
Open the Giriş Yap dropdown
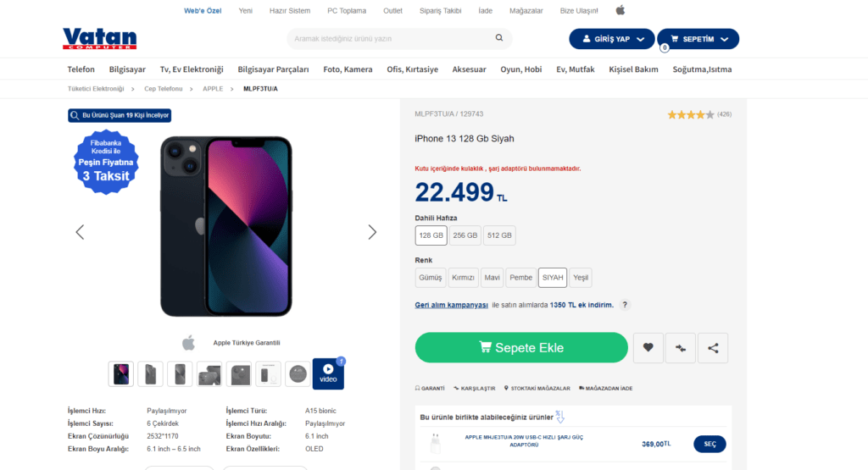[611, 39]
